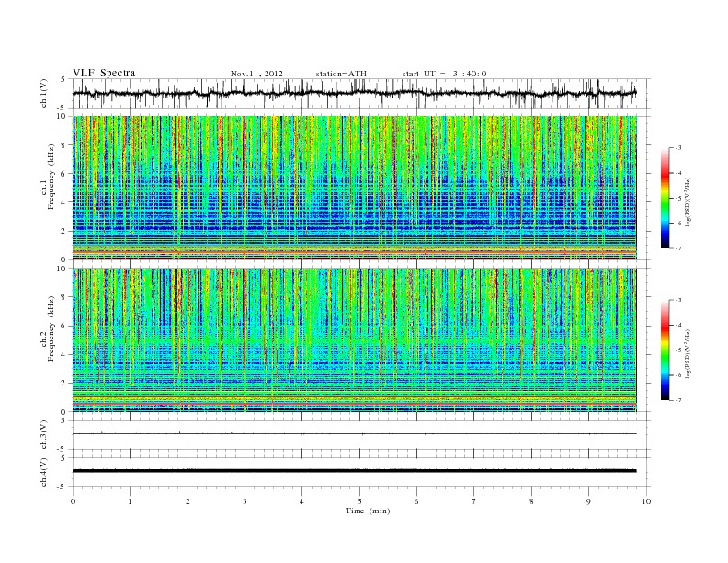728x563 pixels.
Task: Click the ch.2 spectrogram color scale bar
Action: point(665,350)
